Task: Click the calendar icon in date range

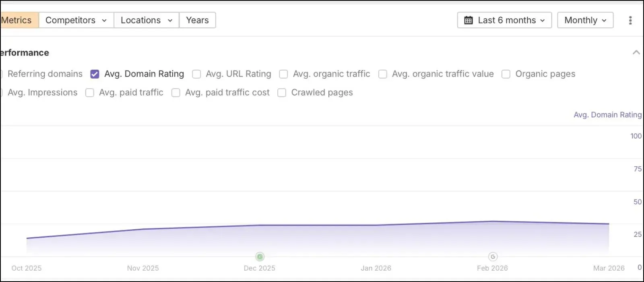Action: 469,20
